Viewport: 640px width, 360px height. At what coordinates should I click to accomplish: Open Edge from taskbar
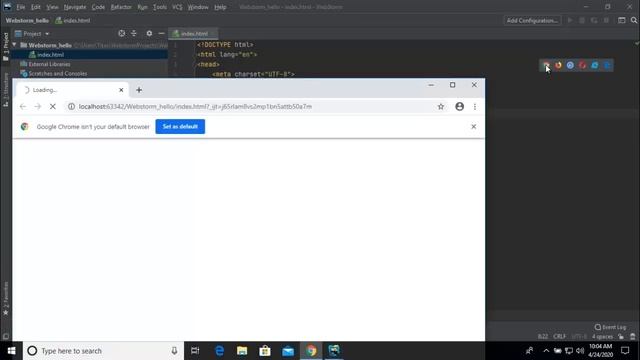tap(219, 351)
